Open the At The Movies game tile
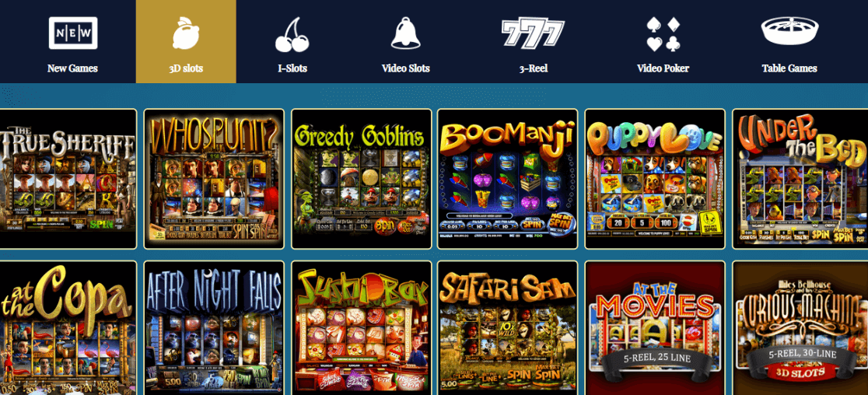Image resolution: width=868 pixels, height=395 pixels. coord(655,327)
